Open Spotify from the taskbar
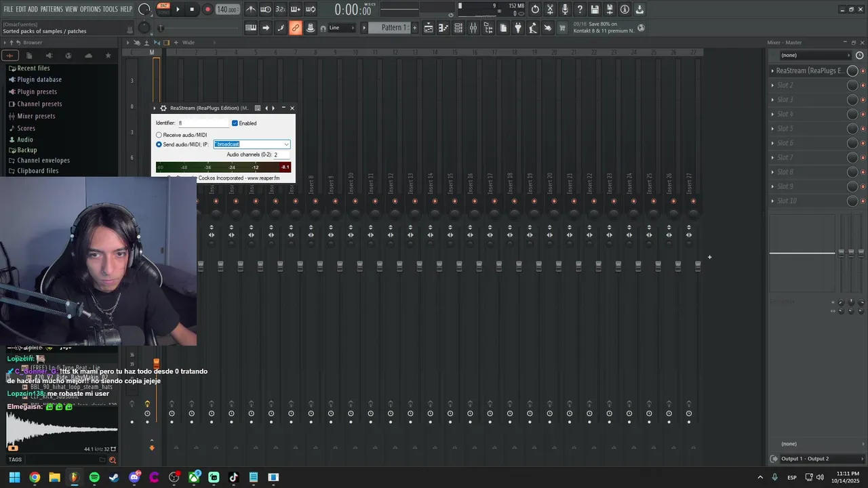Image resolution: width=868 pixels, height=488 pixels. click(94, 477)
